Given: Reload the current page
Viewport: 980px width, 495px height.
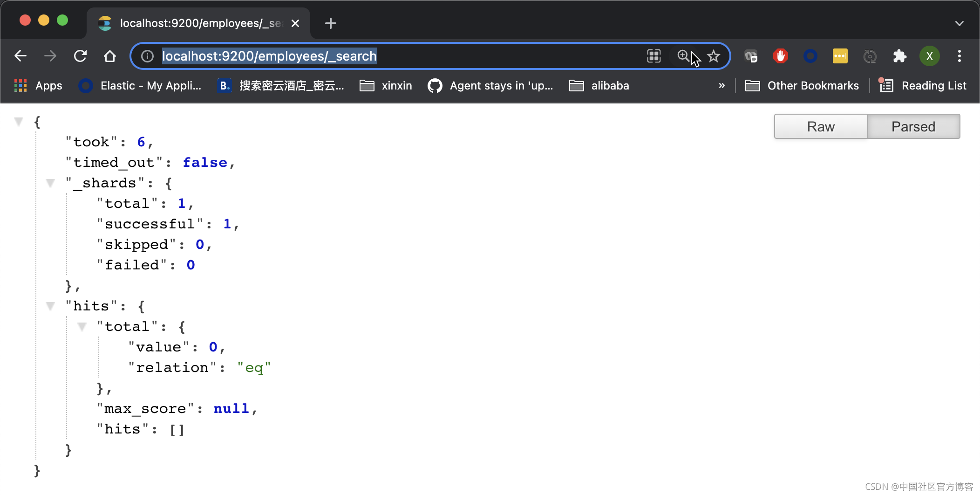Looking at the screenshot, I should 80,55.
